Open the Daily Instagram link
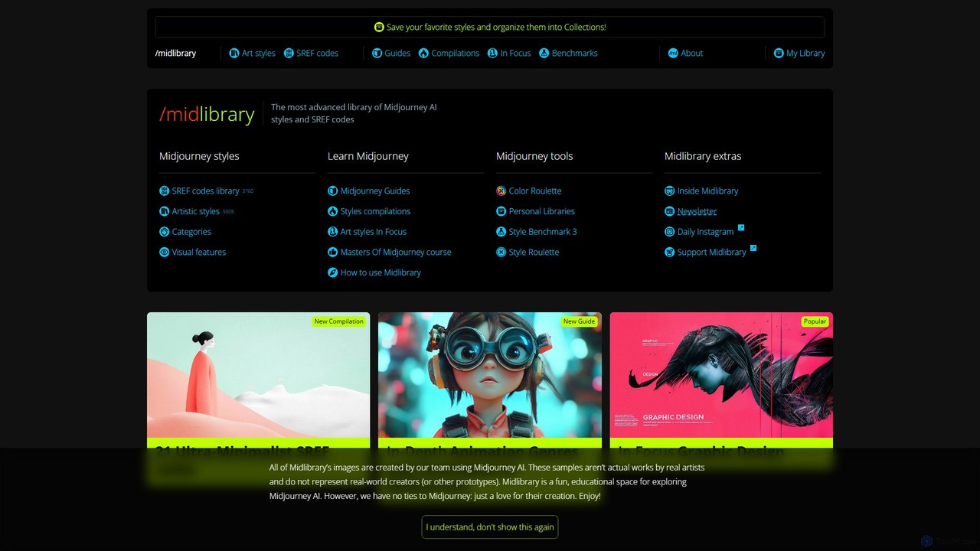 point(706,232)
